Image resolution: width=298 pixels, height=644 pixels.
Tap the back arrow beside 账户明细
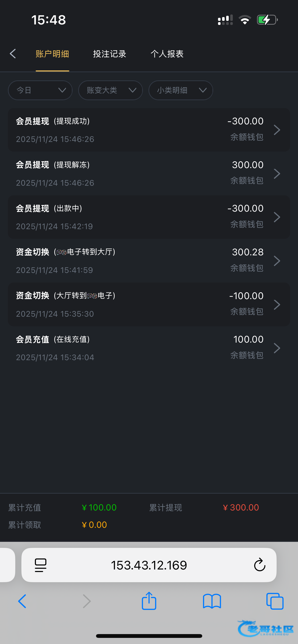(x=13, y=54)
